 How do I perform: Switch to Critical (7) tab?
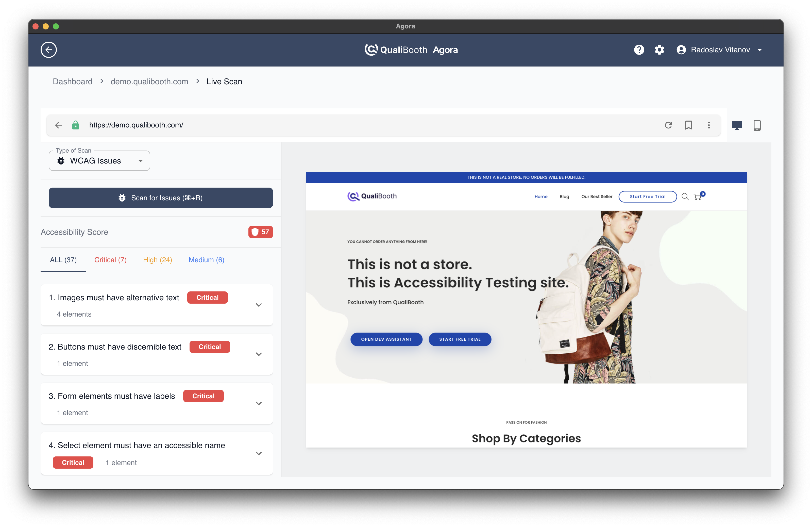[110, 260]
